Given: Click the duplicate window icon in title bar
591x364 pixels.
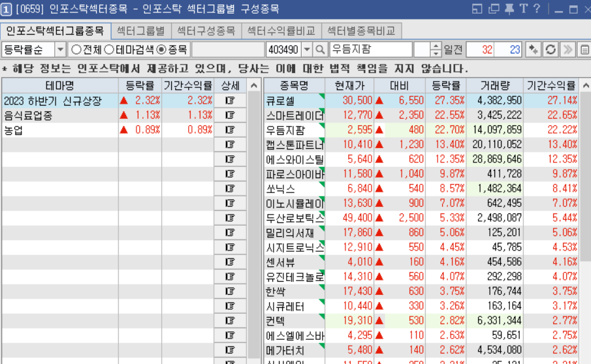Looking at the screenshot, I should [494, 8].
